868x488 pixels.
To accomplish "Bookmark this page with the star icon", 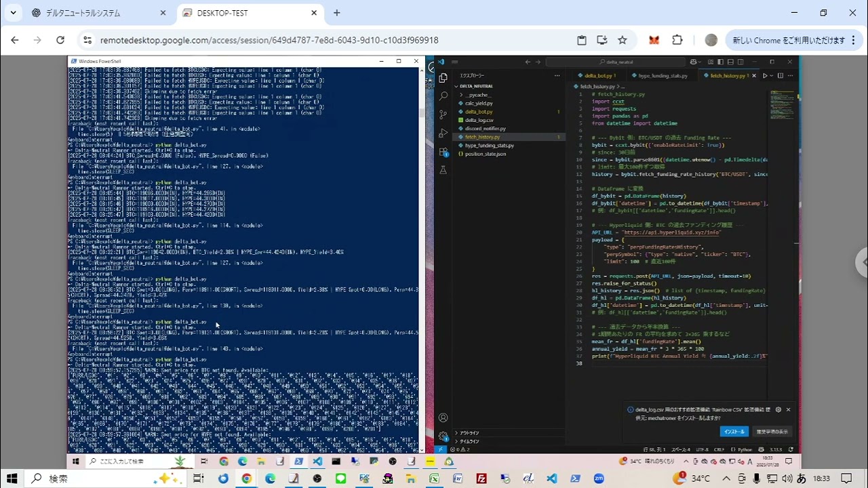I will click(x=623, y=40).
